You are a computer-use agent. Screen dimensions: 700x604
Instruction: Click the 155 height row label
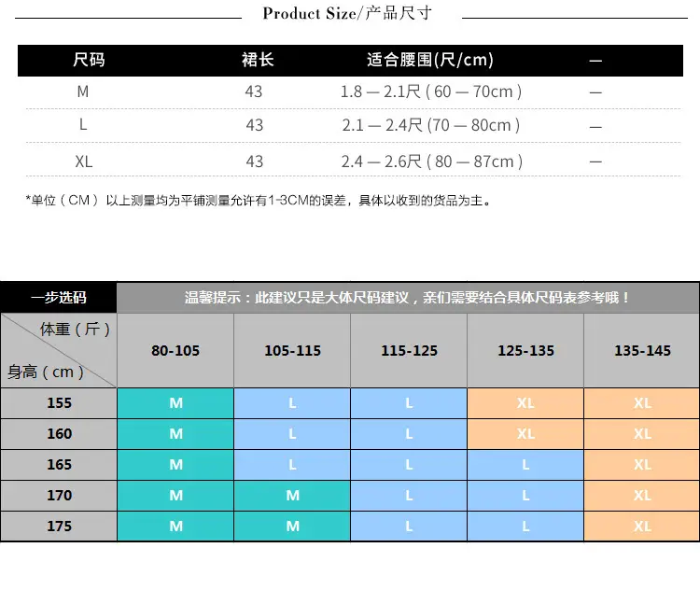tap(59, 403)
